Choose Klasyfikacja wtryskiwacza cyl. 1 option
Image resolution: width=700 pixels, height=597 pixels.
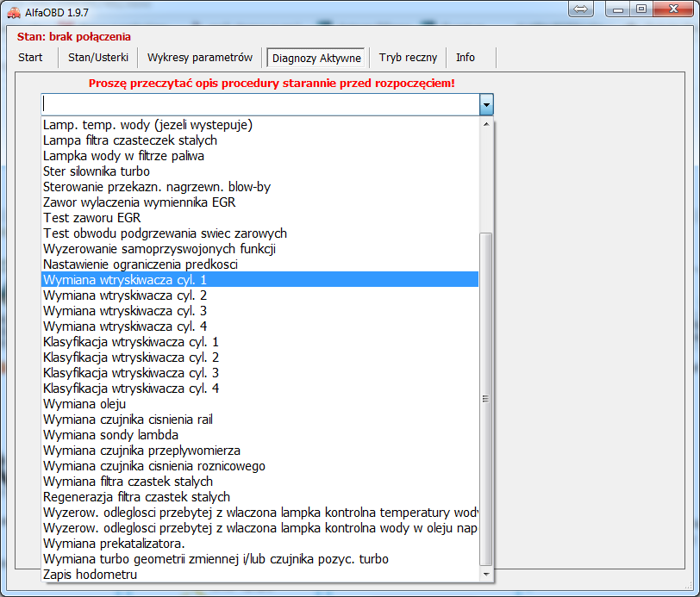click(x=131, y=342)
